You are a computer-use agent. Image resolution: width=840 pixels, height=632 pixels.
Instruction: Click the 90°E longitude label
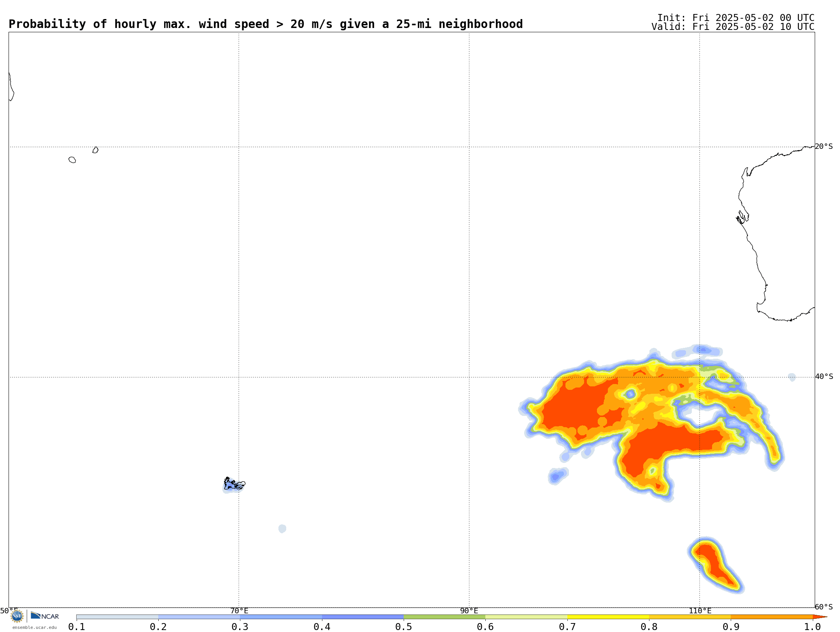pyautogui.click(x=469, y=611)
